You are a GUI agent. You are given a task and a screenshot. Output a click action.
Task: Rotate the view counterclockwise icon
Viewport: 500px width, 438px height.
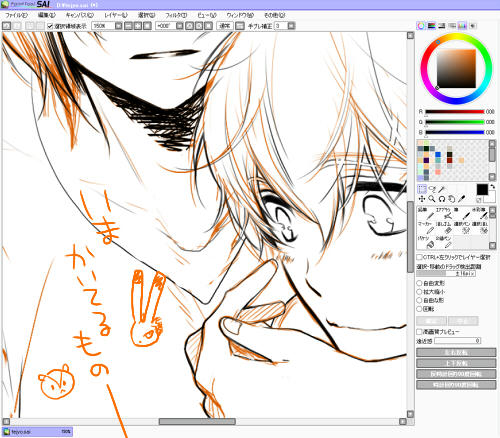point(189,26)
